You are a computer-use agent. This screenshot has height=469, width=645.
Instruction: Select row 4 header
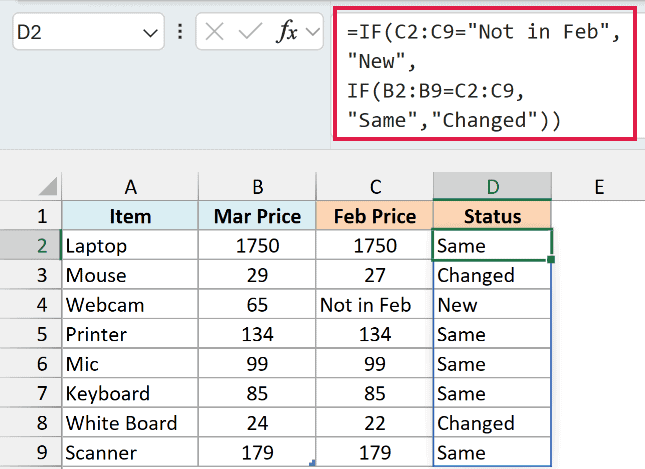coord(31,304)
